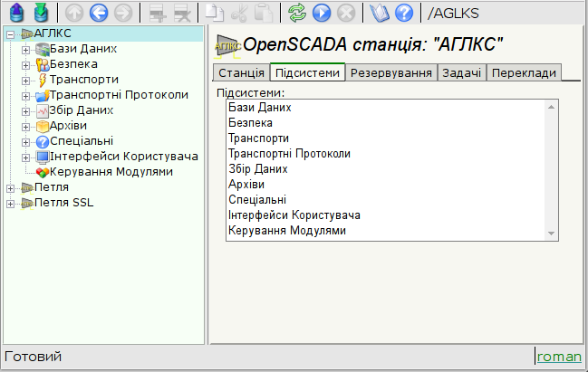Screen dimensions: 588x372
Task: Click the monitor icon of Інтерфейси Користувача
Action: (x=41, y=157)
